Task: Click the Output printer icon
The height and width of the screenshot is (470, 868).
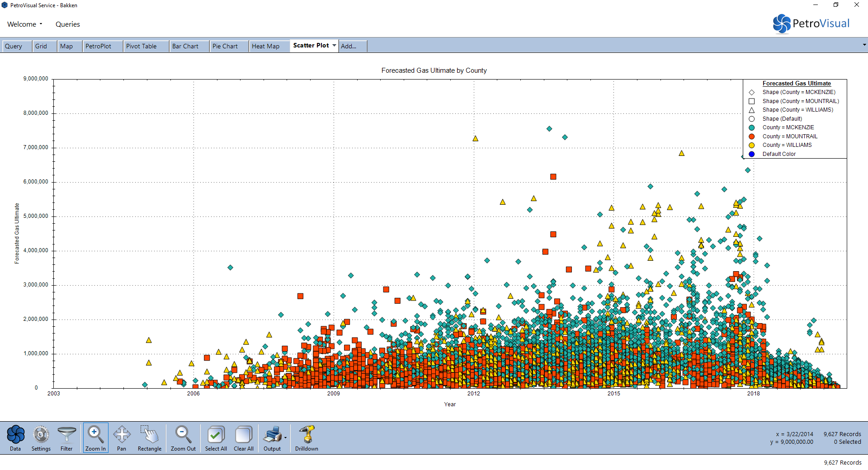Action: coord(272,436)
